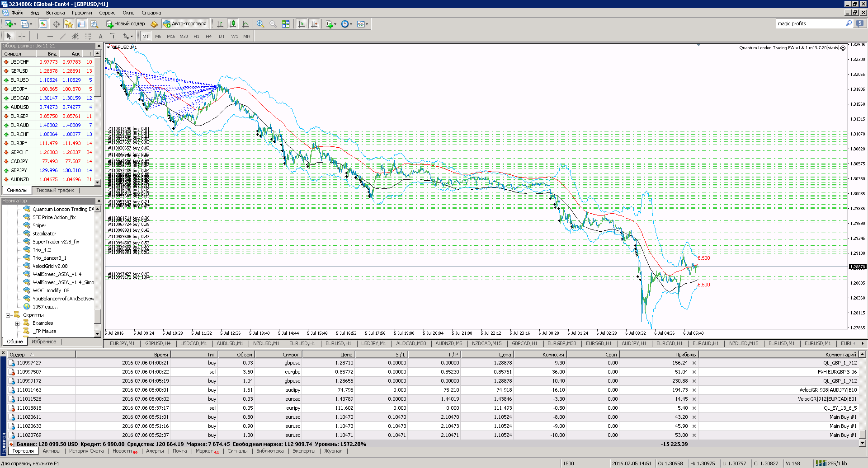
Task: Click the zoom in magnifier icon
Action: 260,24
